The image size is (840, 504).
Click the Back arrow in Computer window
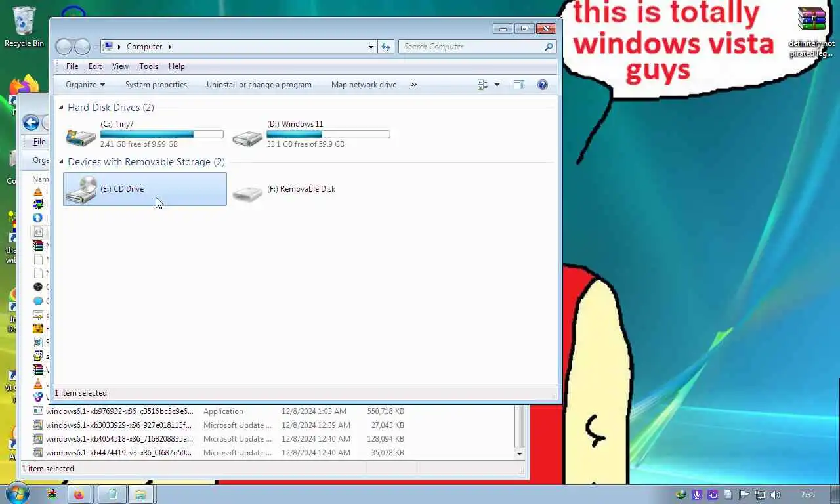64,47
